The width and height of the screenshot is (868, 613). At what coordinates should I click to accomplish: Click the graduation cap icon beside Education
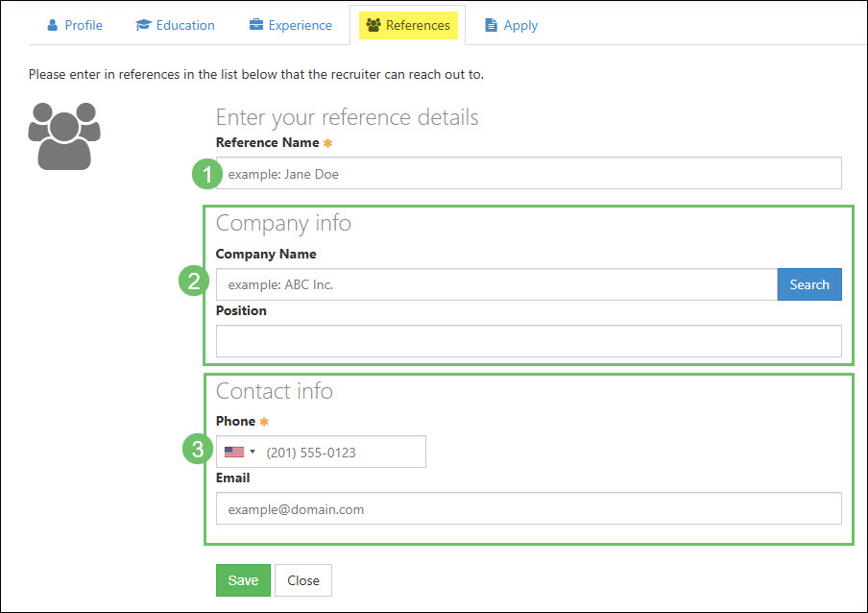(143, 25)
